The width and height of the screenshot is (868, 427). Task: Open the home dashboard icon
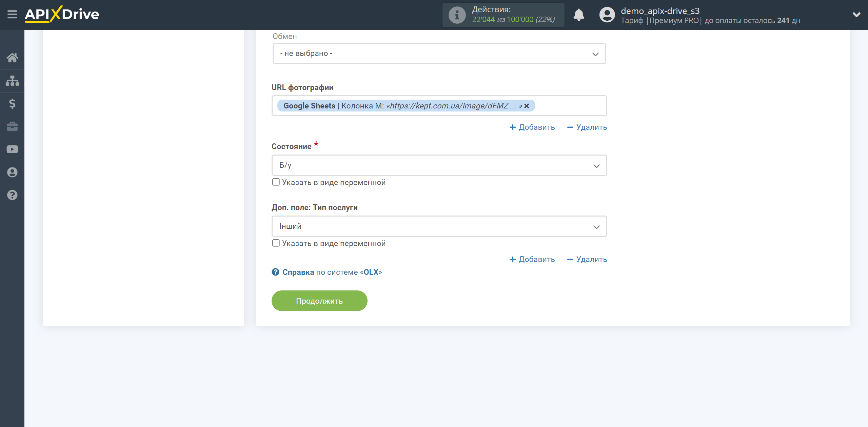pos(12,58)
